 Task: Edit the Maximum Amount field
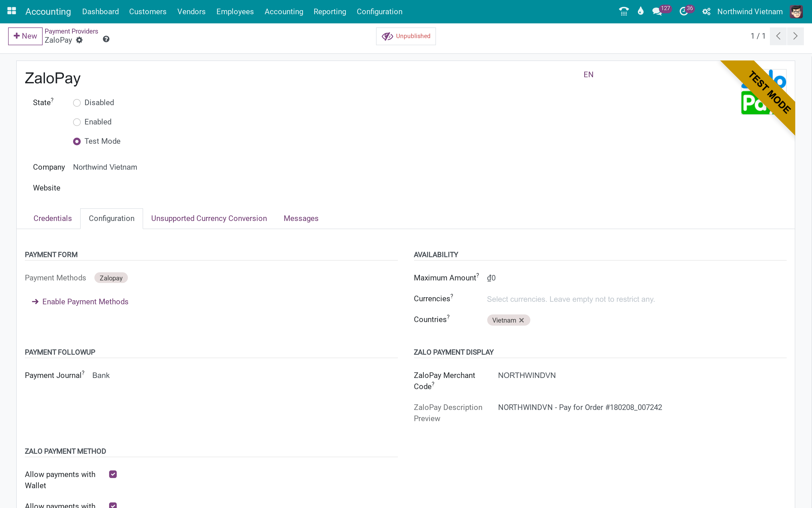(636, 278)
